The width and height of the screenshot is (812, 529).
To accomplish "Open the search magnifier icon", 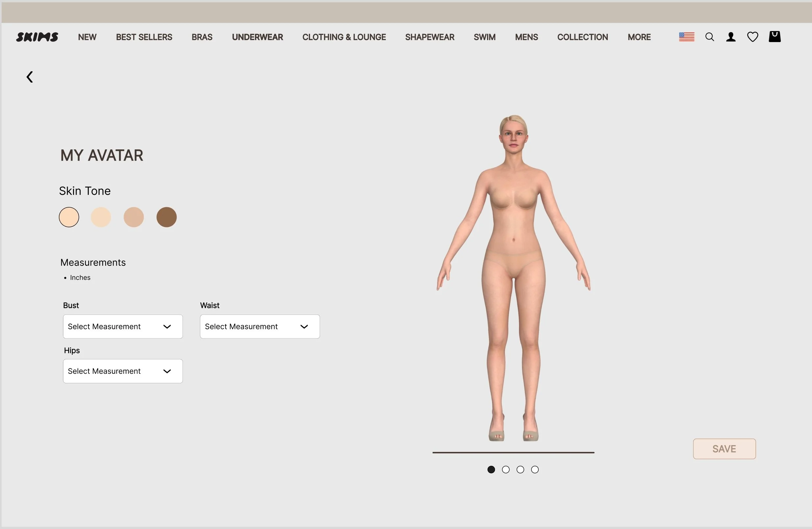I will 709,37.
